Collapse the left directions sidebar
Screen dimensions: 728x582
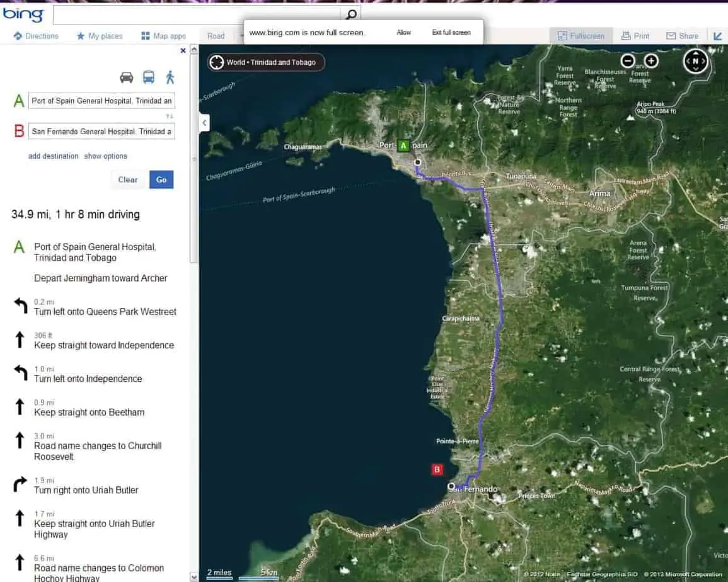[x=204, y=123]
